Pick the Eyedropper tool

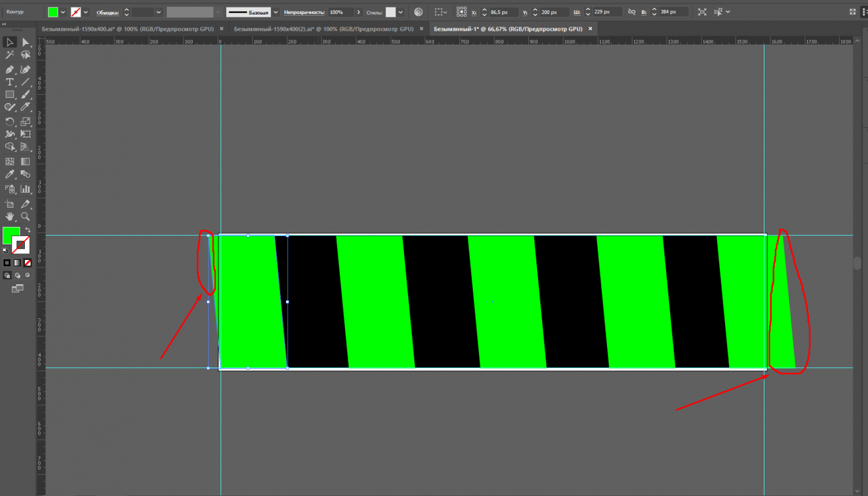click(10, 174)
